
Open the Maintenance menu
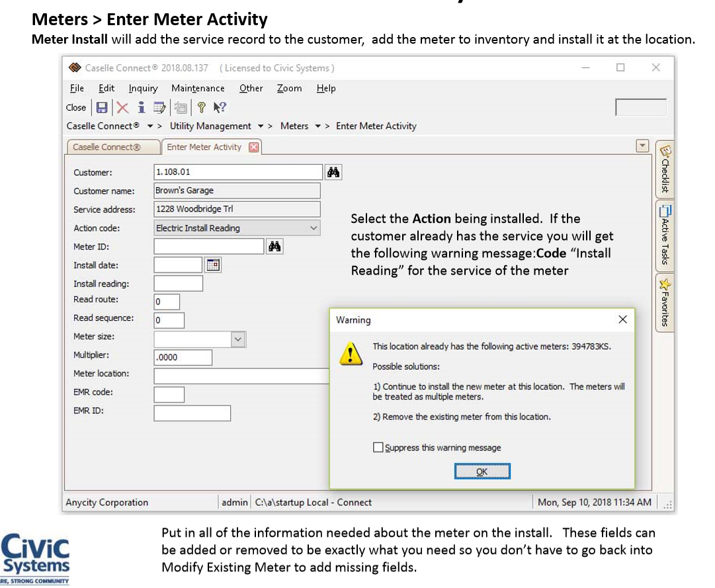(x=198, y=88)
